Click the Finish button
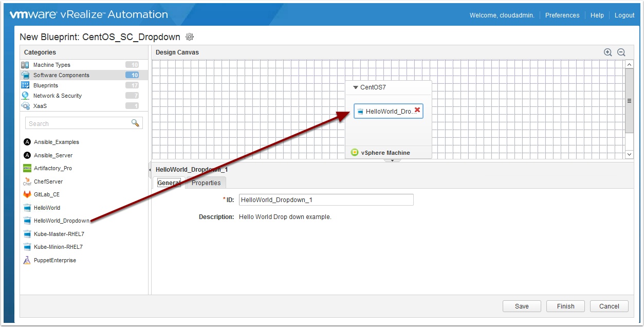The width and height of the screenshot is (644, 327). pyautogui.click(x=565, y=306)
